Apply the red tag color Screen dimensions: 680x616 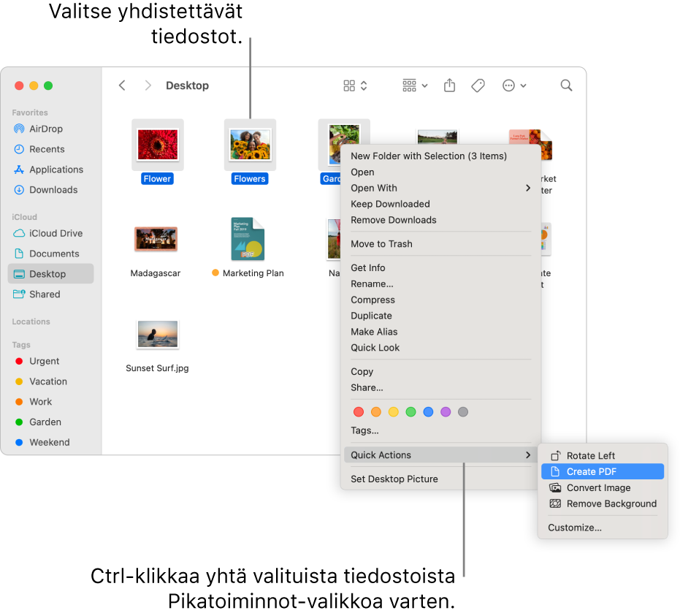pos(359,411)
